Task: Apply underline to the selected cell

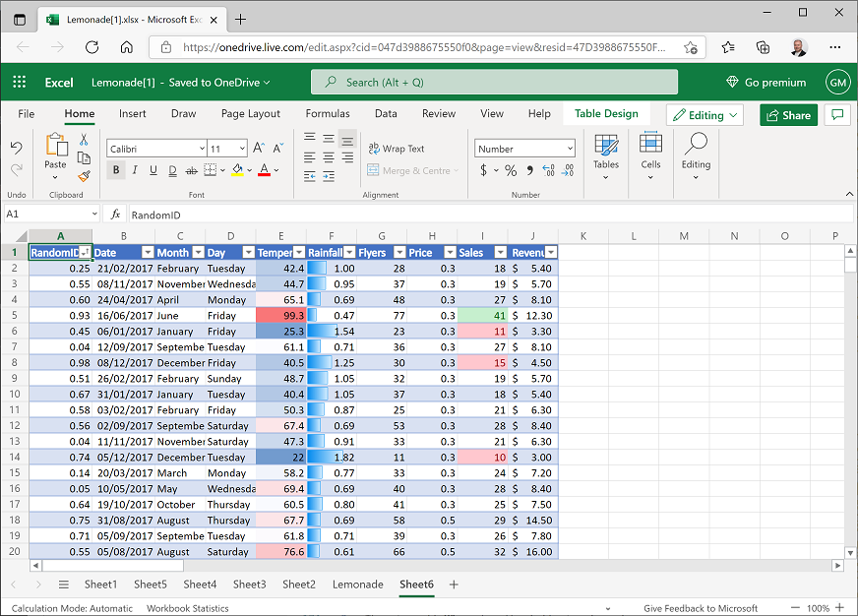Action: tap(153, 170)
